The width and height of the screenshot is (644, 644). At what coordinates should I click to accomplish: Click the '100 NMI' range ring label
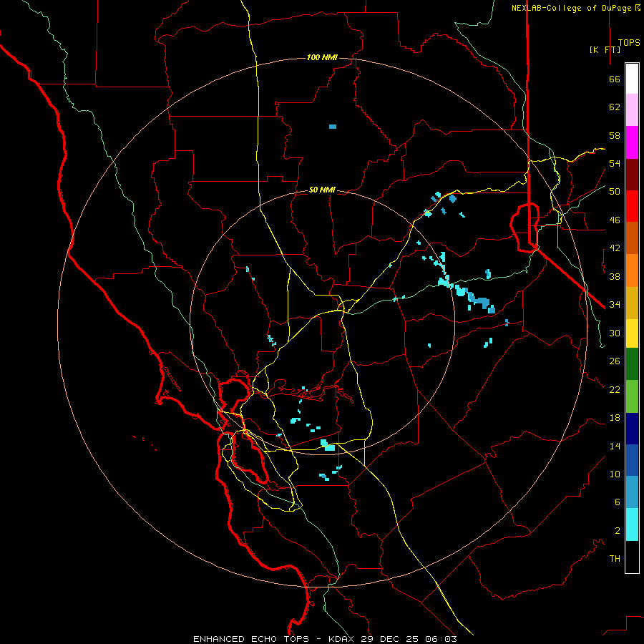322,57
